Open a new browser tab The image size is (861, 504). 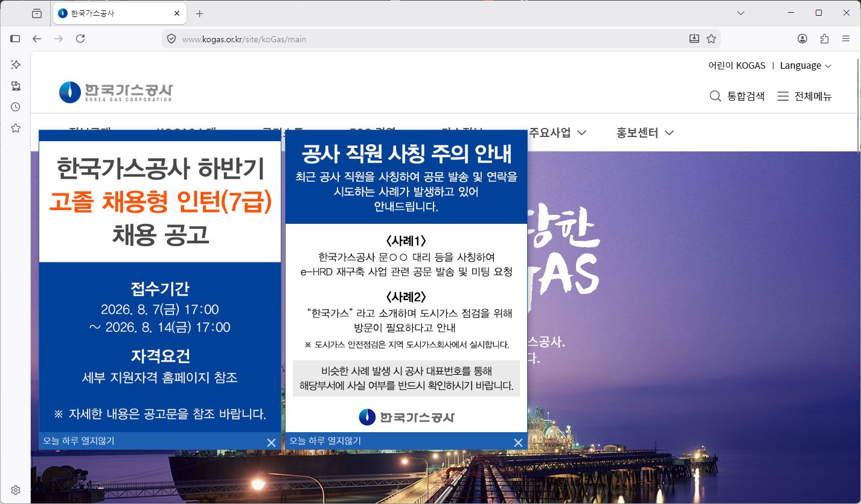200,13
